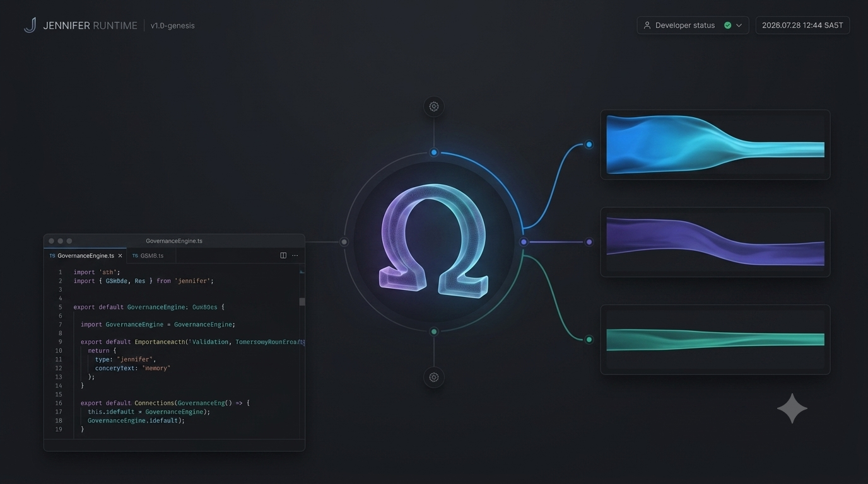Viewport: 868px width, 484px height.
Task: Click the "memory" string on line 12
Action: pos(156,368)
